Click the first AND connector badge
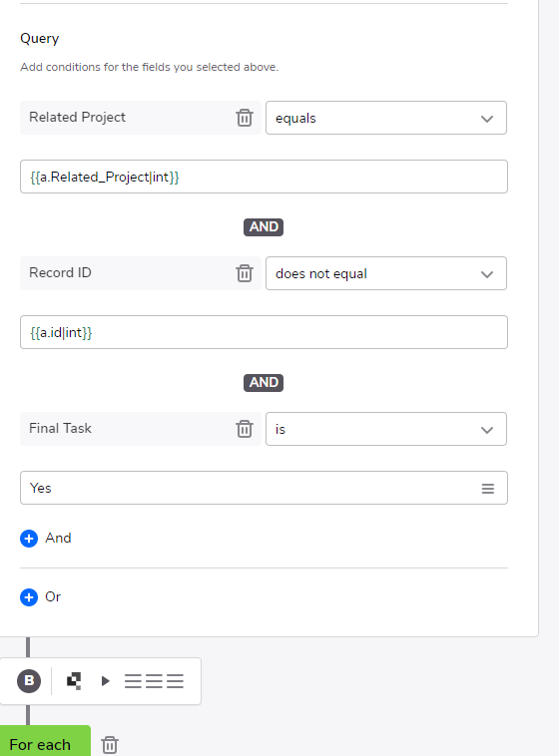Image resolution: width=559 pixels, height=756 pixels. 264,227
